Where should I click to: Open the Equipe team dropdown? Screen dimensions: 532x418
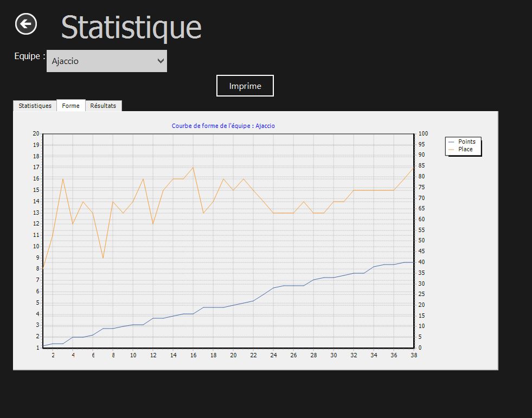[106, 61]
